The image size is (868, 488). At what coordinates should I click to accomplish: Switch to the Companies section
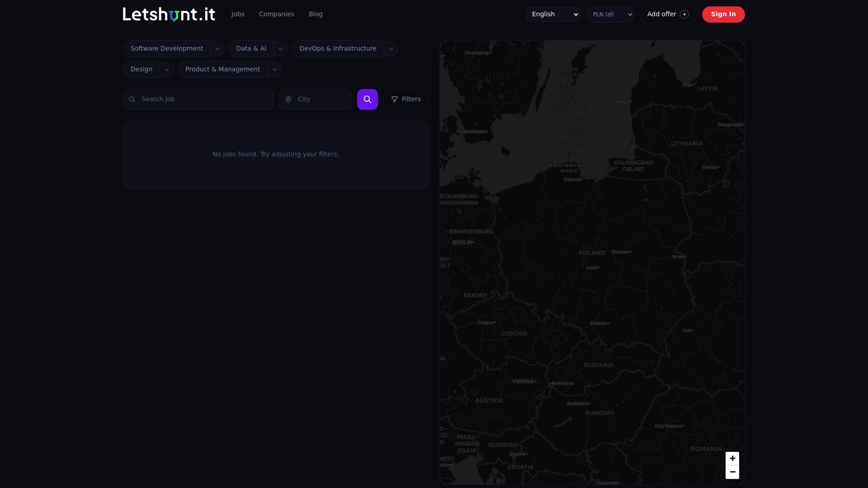276,14
